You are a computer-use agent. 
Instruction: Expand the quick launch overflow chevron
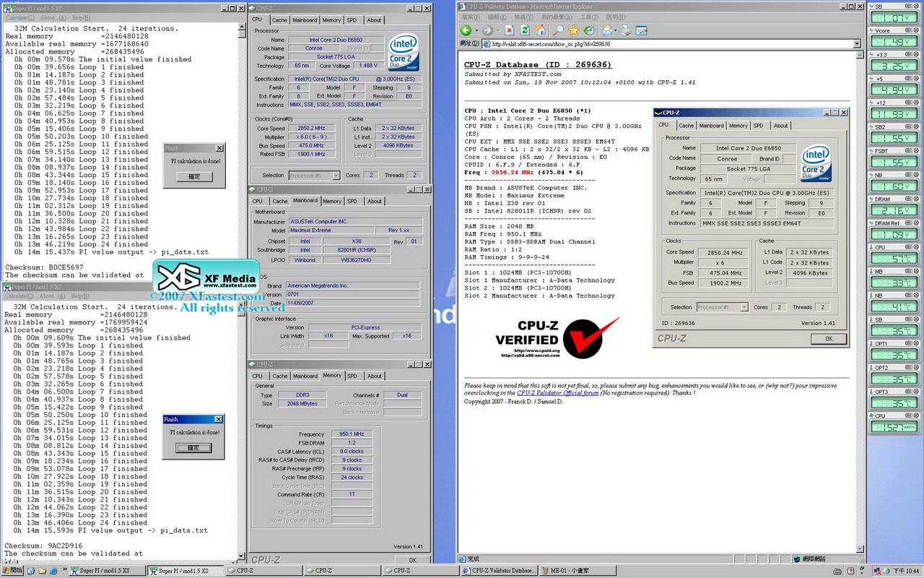[x=64, y=571]
